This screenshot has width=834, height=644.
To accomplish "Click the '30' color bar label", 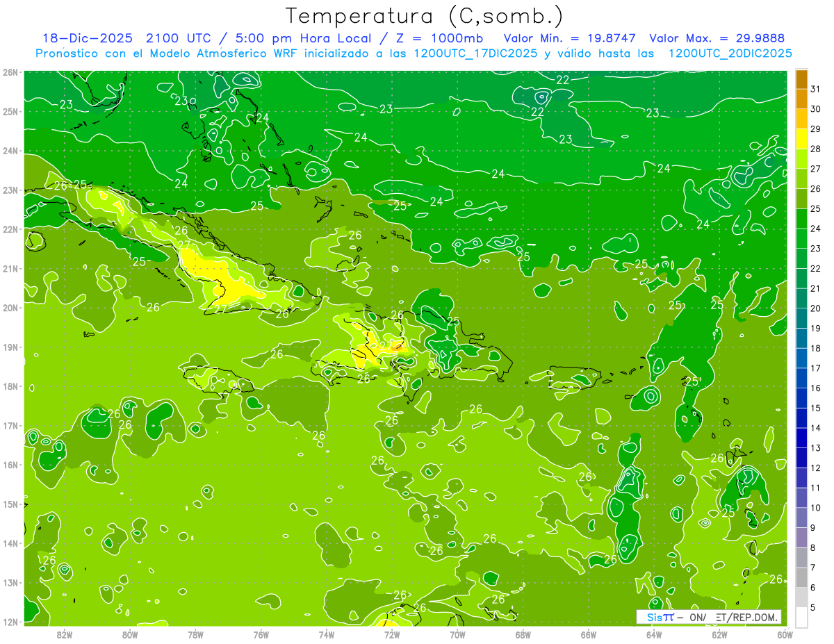I will pos(815,109).
